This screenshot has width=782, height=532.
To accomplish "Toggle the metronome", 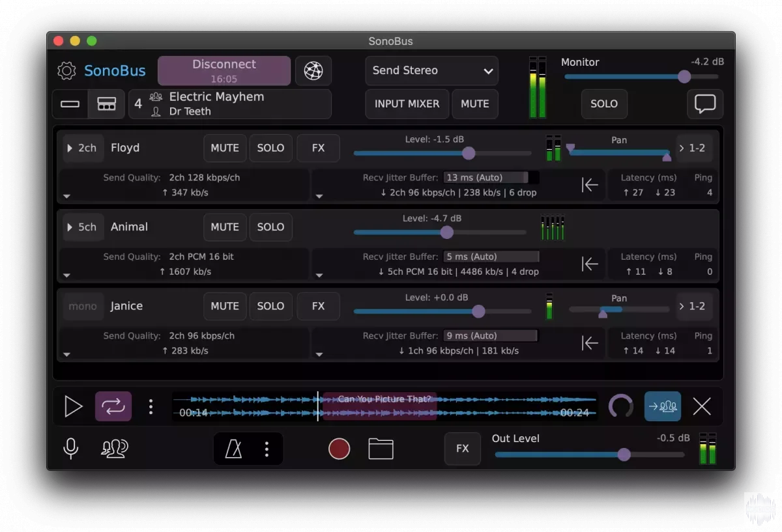I will pyautogui.click(x=233, y=449).
